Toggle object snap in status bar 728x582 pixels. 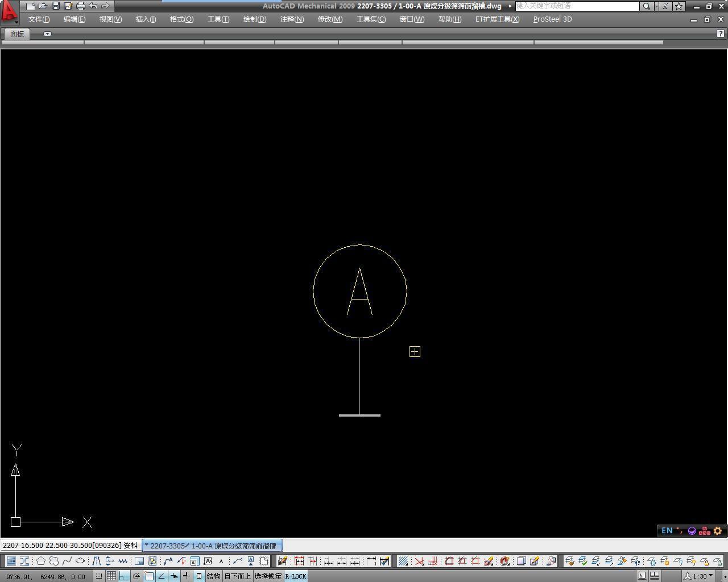pyautogui.click(x=149, y=576)
